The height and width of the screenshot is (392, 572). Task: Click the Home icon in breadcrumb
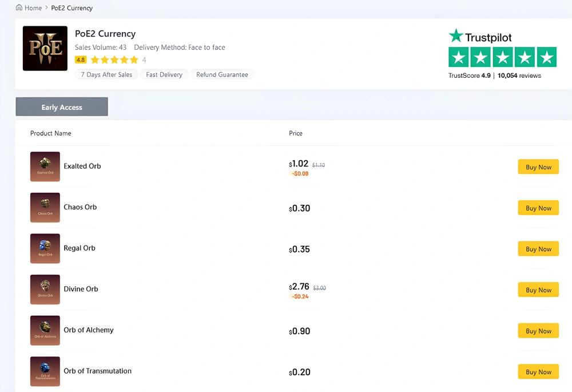tap(19, 8)
